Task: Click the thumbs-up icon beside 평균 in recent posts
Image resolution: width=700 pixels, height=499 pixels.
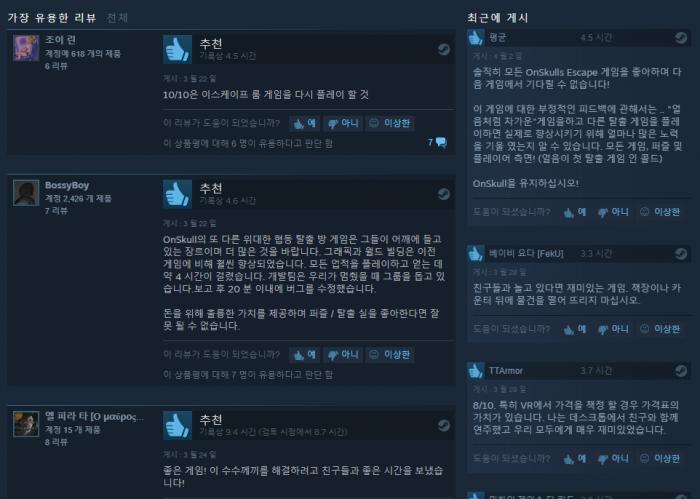Action: tap(476, 37)
